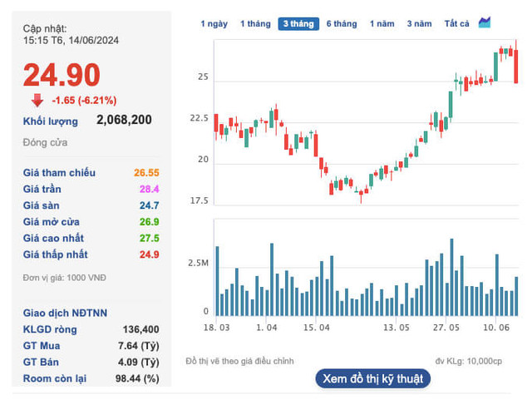Screen dimensions: 532x400
Task: Select the Tất cả range tab
Action: (x=456, y=24)
